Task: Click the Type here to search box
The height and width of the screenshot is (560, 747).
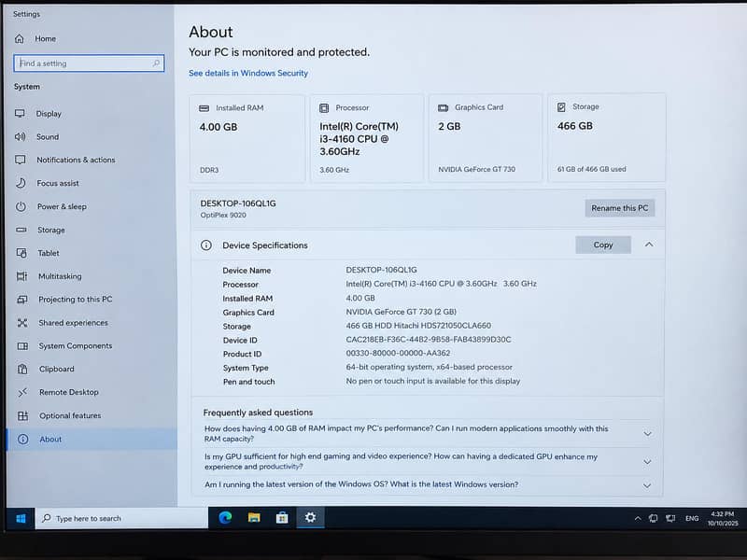Action: pos(122,518)
